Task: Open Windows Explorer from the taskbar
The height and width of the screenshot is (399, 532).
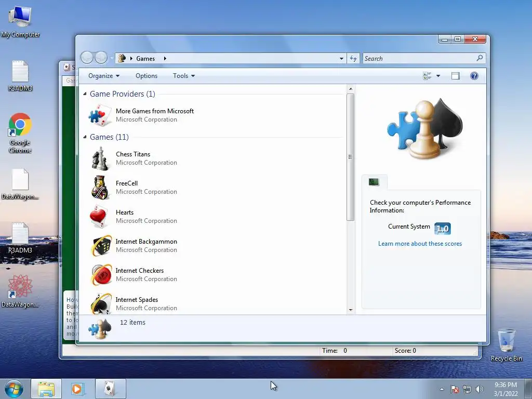Action: click(46, 389)
